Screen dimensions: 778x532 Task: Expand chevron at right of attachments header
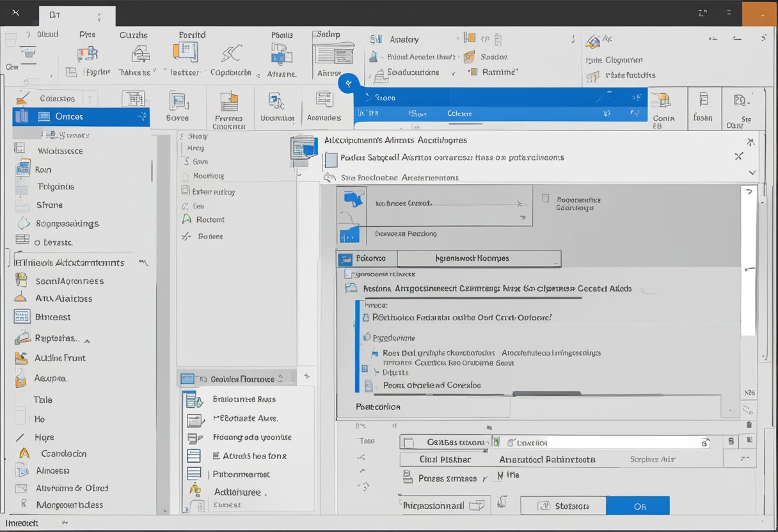pos(752,173)
